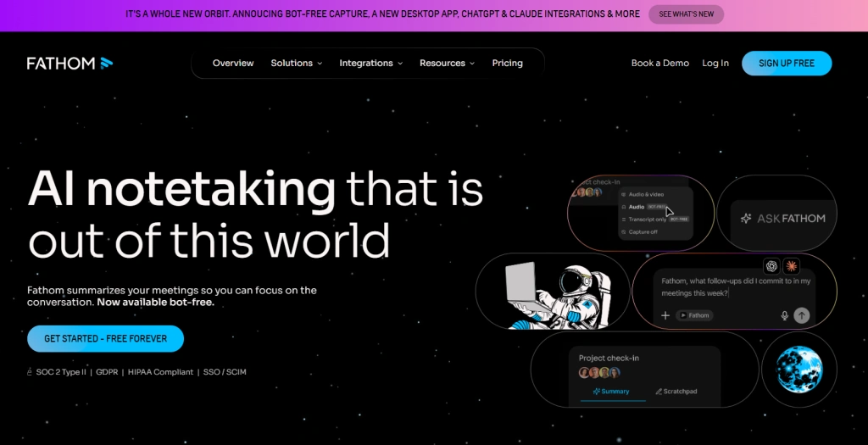The image size is (868, 445).
Task: Click the Ask Fathom sparkle icon
Action: point(746,219)
